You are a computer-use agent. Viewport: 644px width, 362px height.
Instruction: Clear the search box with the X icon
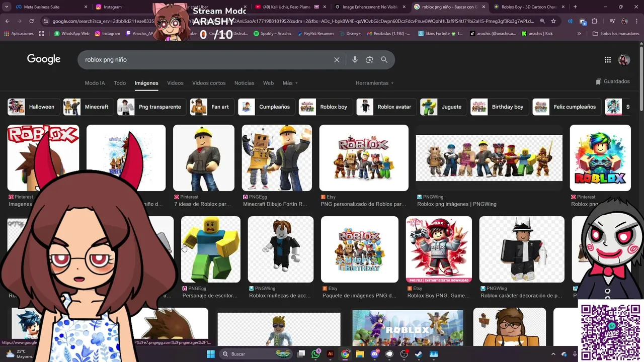coord(337,60)
